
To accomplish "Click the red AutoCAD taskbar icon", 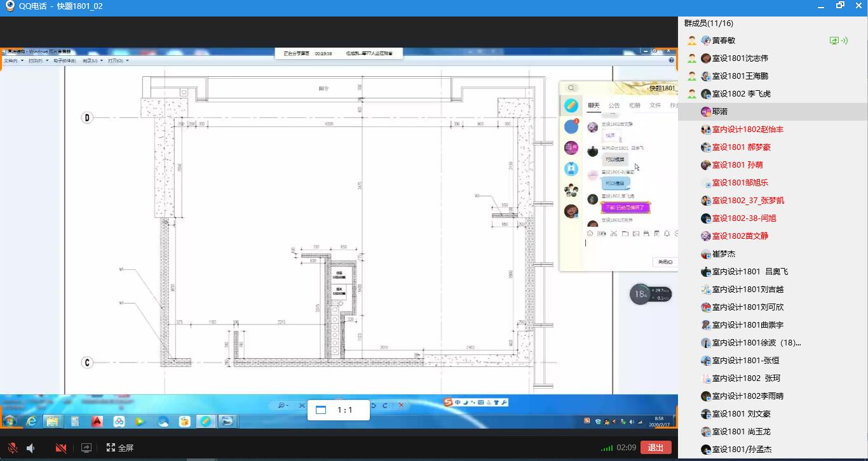I will point(97,421).
